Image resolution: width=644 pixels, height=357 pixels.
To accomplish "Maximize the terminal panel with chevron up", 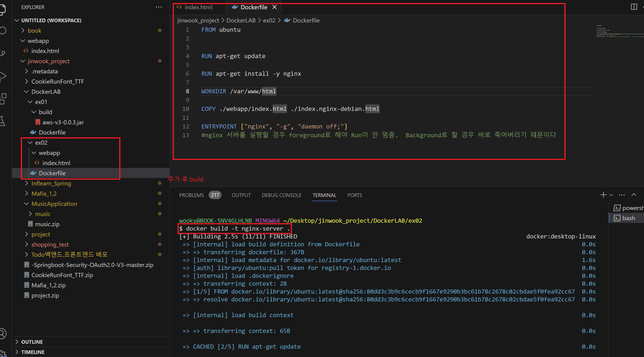I will [634, 195].
